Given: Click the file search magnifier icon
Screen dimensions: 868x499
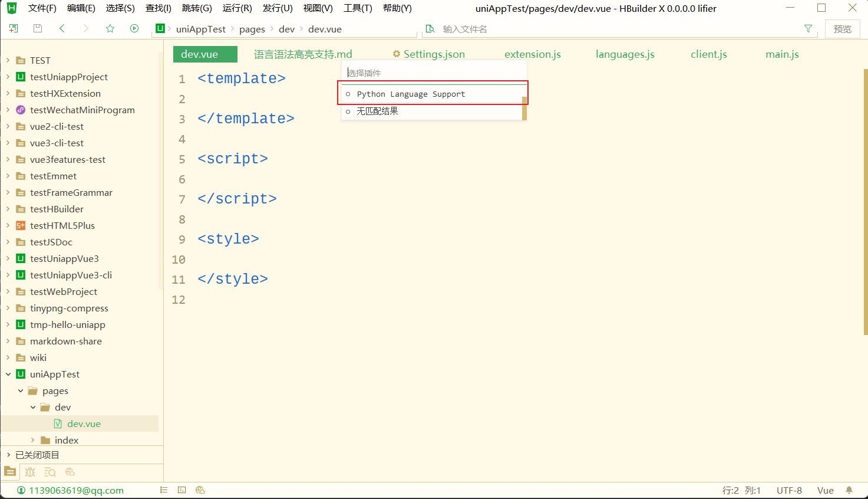Looking at the screenshot, I should pyautogui.click(x=430, y=29).
